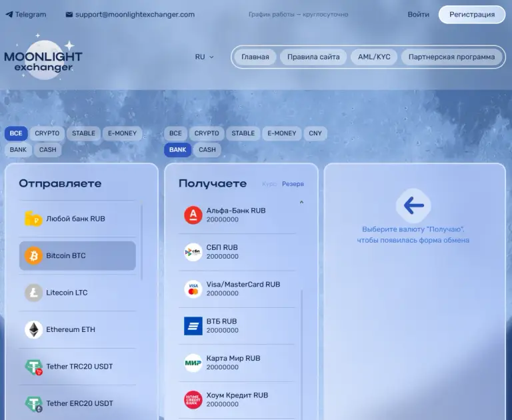Click the Moonlight Exchanger logo

coord(43,57)
